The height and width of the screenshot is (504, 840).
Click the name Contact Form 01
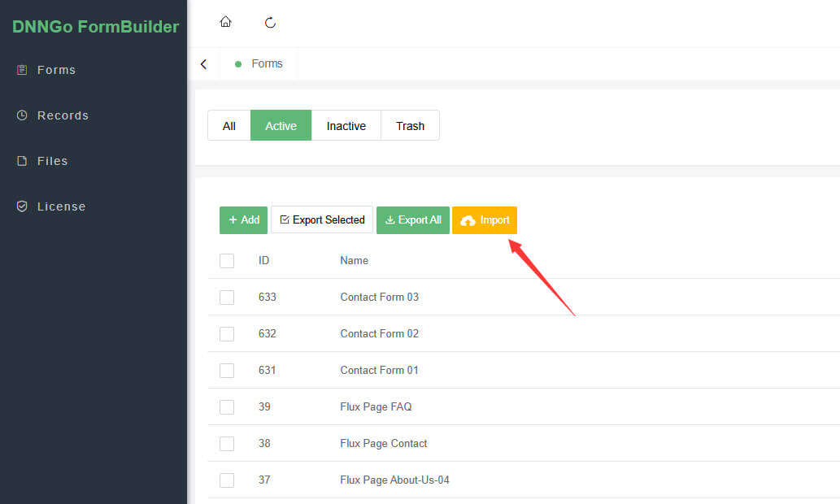click(379, 370)
